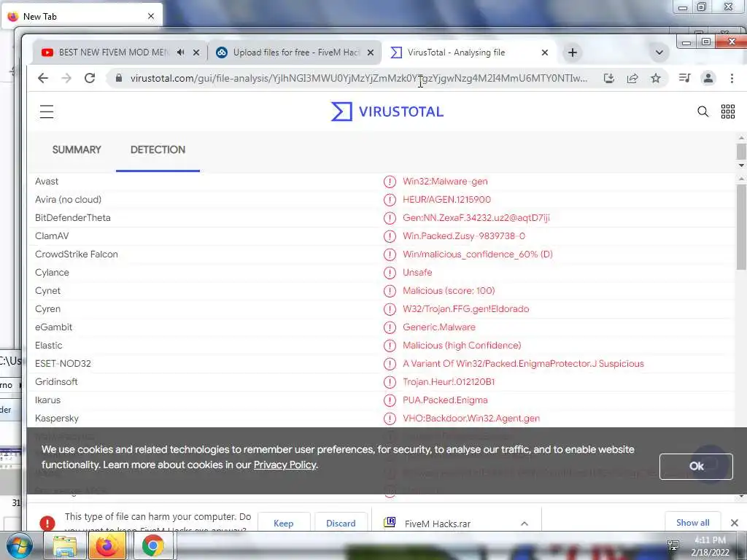Click the red warning icon in download bar
The image size is (747, 560).
click(47, 523)
